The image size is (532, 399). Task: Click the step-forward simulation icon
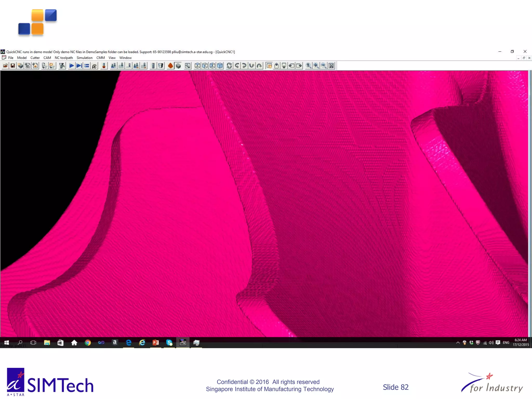79,66
